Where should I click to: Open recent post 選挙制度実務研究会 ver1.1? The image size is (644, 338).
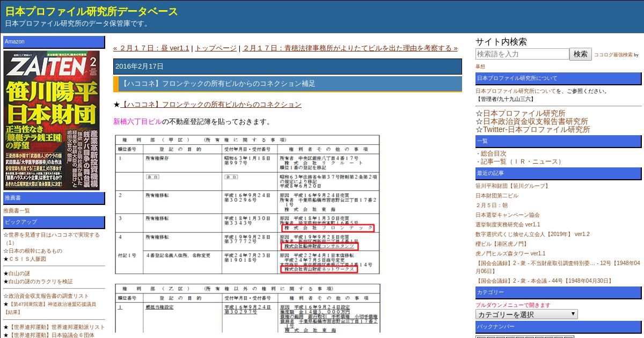pyautogui.click(x=508, y=225)
